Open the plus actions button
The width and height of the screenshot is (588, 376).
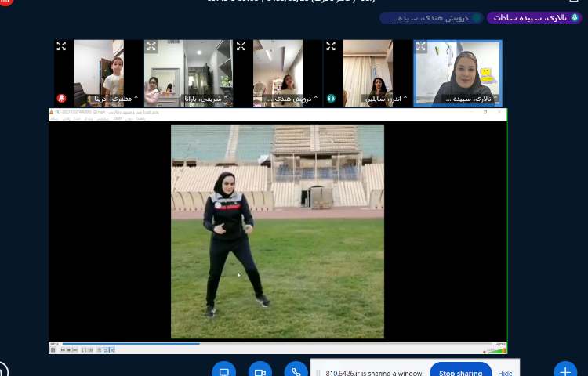pyautogui.click(x=565, y=369)
